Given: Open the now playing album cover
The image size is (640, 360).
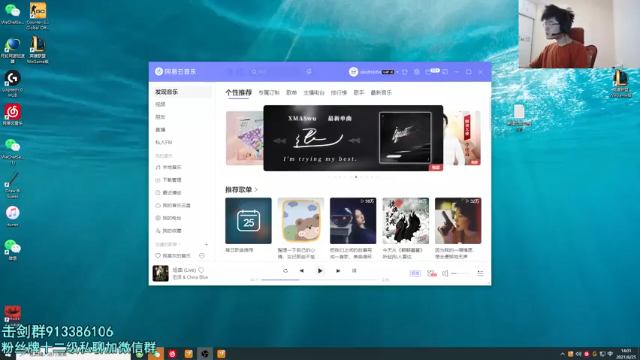Looking at the screenshot, I should (160, 273).
